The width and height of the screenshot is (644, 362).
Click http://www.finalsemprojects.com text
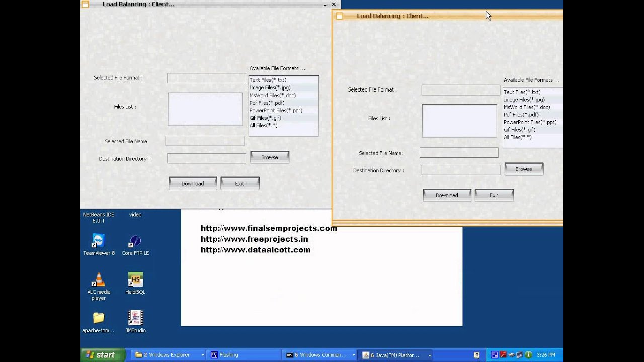[x=269, y=228]
